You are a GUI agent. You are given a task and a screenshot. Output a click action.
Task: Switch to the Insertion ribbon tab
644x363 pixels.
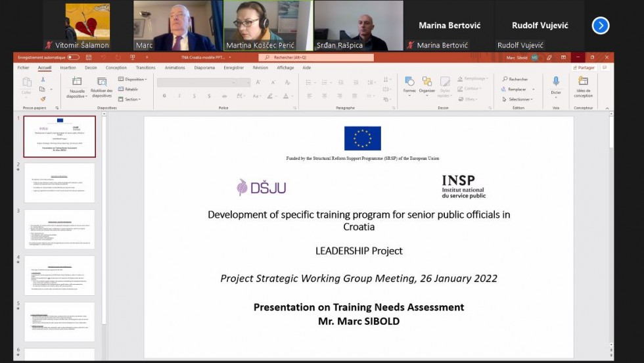pos(68,68)
